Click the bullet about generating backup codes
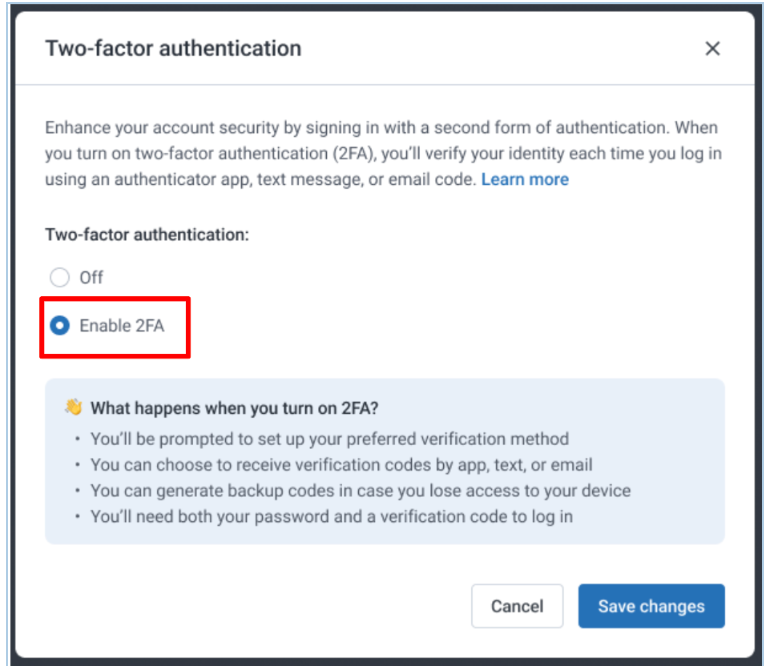This screenshot has width=768, height=666. (x=360, y=490)
